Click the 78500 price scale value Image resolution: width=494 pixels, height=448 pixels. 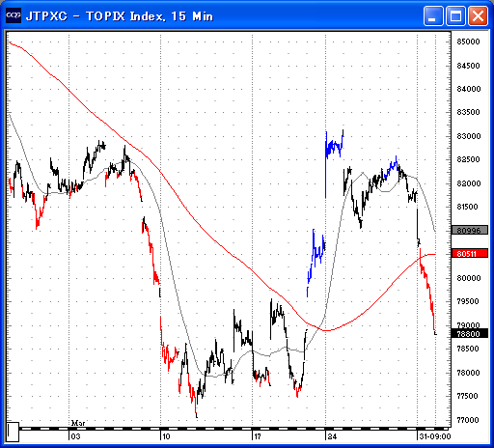(x=468, y=349)
